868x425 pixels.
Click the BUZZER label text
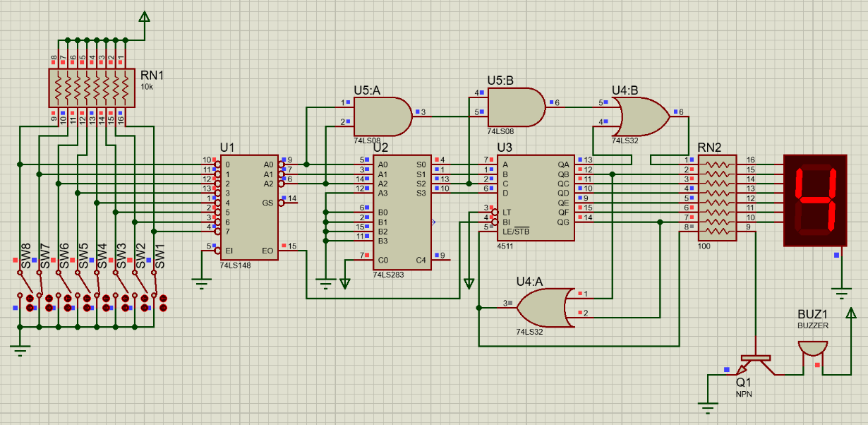813,326
